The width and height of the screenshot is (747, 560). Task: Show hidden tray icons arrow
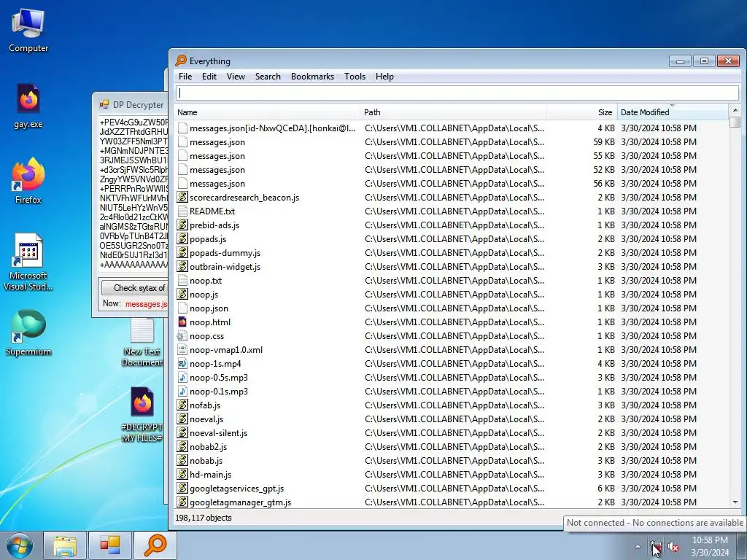638,546
